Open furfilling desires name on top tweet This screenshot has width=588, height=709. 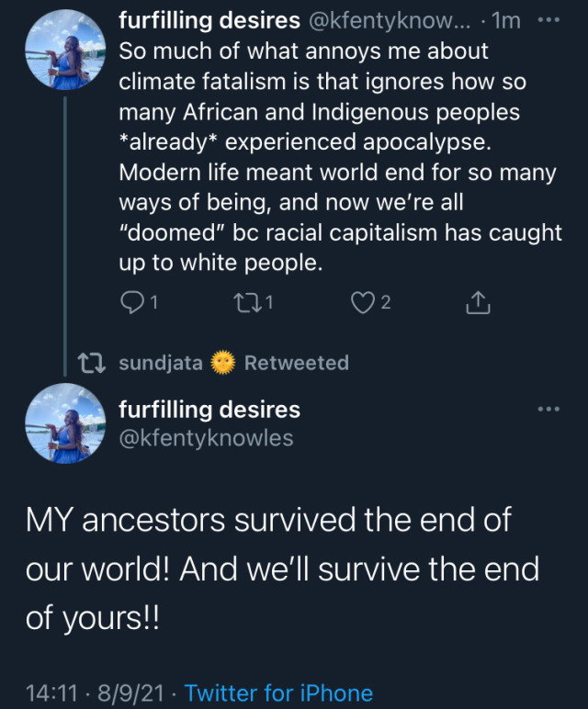(x=209, y=19)
